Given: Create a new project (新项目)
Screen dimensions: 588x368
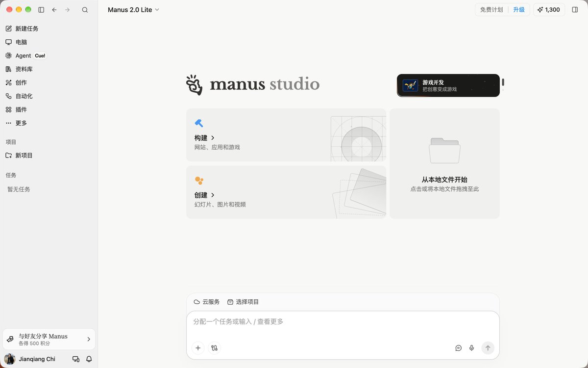Looking at the screenshot, I should [x=49, y=155].
